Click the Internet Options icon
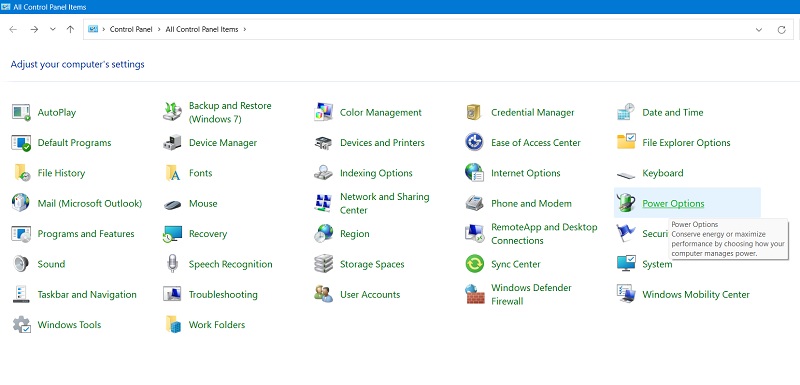The width and height of the screenshot is (800, 385). 474,173
